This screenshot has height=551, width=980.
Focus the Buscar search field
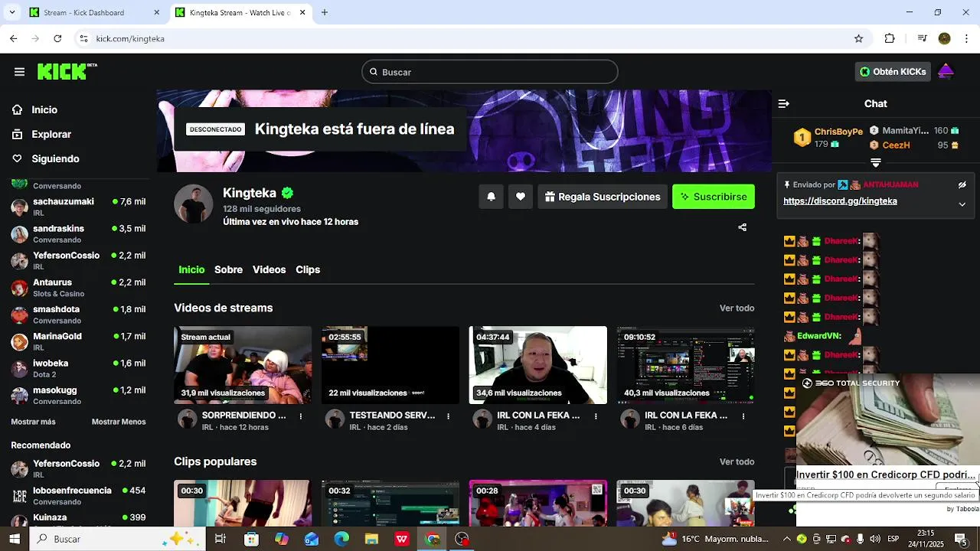coord(490,72)
